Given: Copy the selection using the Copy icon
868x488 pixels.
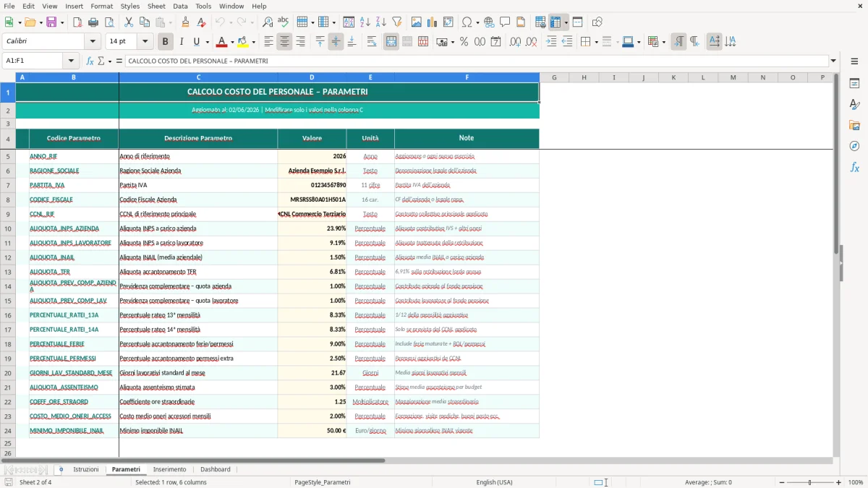Looking at the screenshot, I should (x=145, y=22).
